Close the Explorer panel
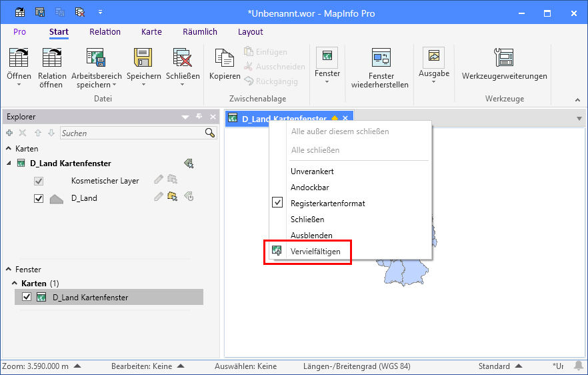The height and width of the screenshot is (375, 588). click(x=213, y=117)
